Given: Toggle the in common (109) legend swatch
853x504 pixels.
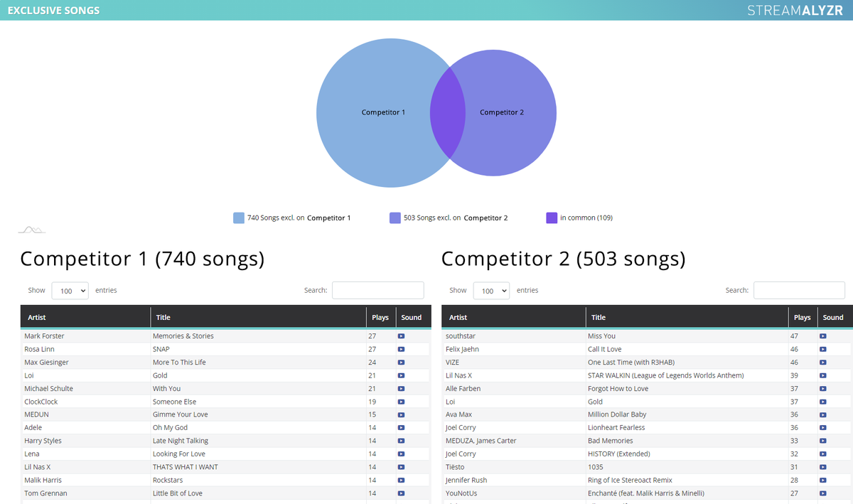Looking at the screenshot, I should [552, 218].
